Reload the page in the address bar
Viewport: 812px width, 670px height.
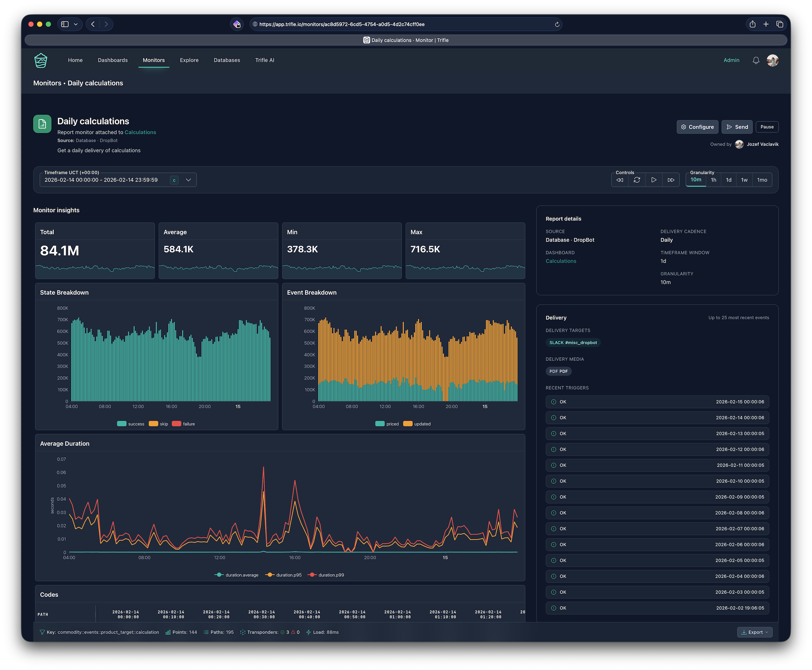coord(557,24)
